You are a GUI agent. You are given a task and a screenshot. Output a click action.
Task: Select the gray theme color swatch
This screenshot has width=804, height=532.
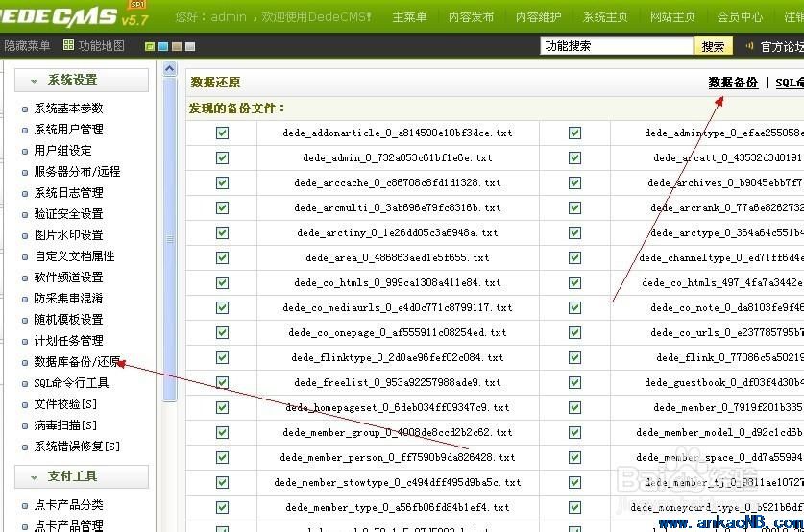click(x=190, y=46)
